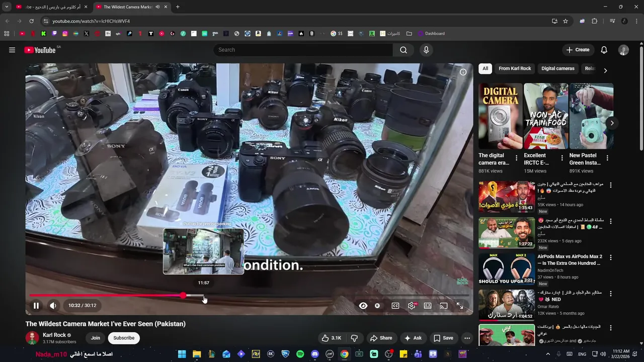The width and height of the screenshot is (644, 362).
Task: Toggle closed captions (CC)
Action: pos(395,306)
